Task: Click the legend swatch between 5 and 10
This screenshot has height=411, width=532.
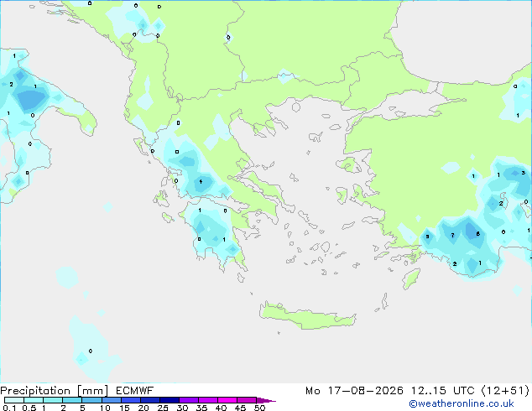Action: click(91, 400)
